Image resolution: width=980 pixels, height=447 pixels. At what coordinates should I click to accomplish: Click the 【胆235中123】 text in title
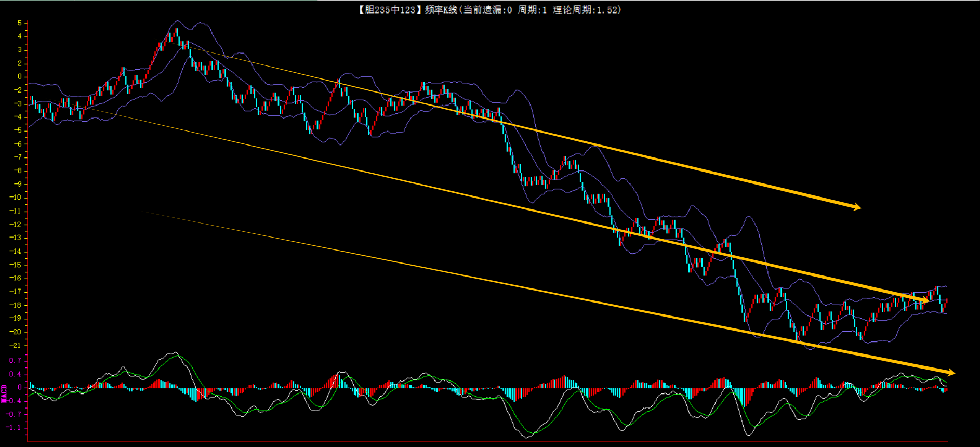click(388, 10)
